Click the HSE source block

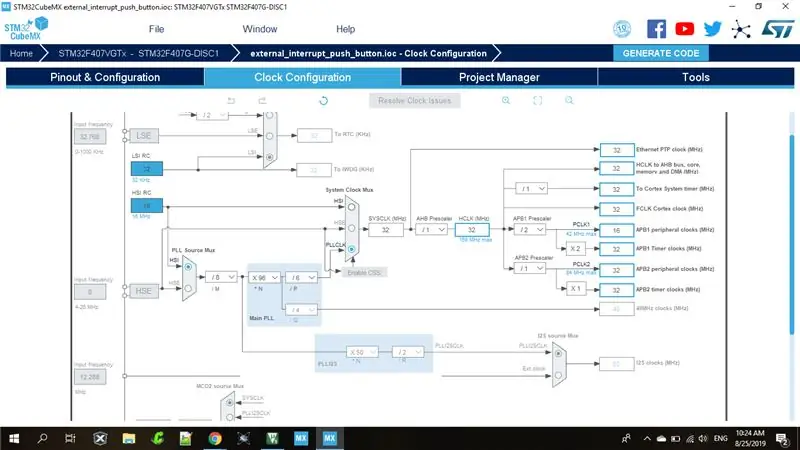[x=143, y=291]
